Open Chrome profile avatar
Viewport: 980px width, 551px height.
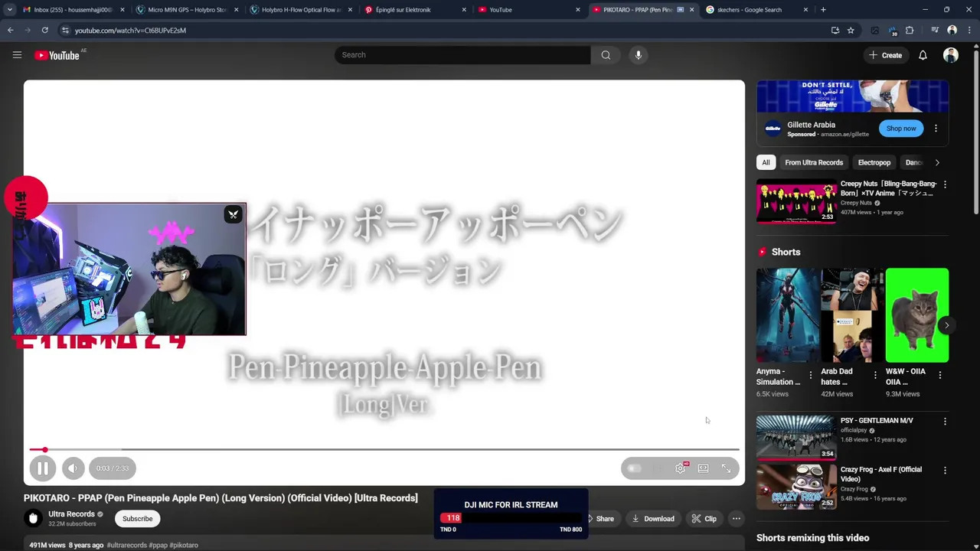click(x=952, y=31)
